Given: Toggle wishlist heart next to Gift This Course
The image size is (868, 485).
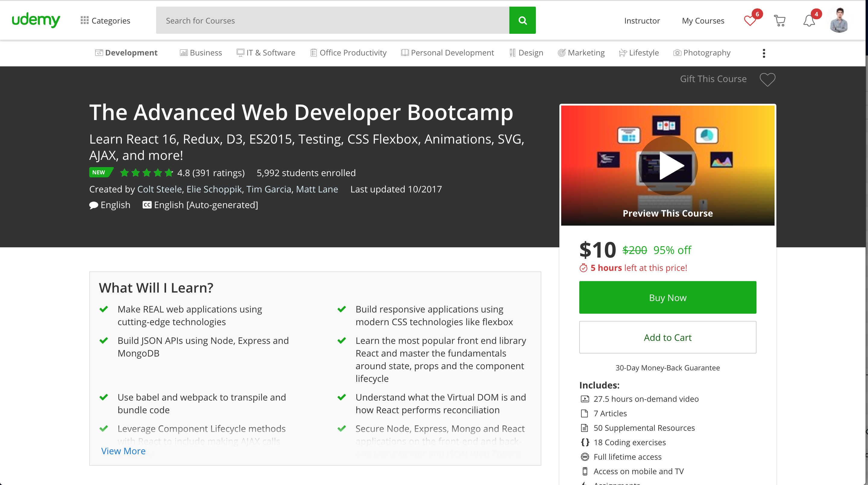Looking at the screenshot, I should click(x=767, y=80).
